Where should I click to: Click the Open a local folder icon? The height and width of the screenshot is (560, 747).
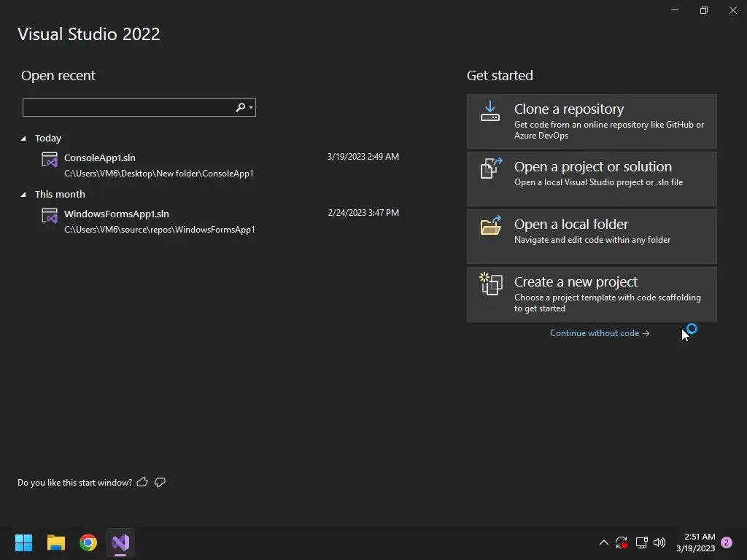point(491,225)
